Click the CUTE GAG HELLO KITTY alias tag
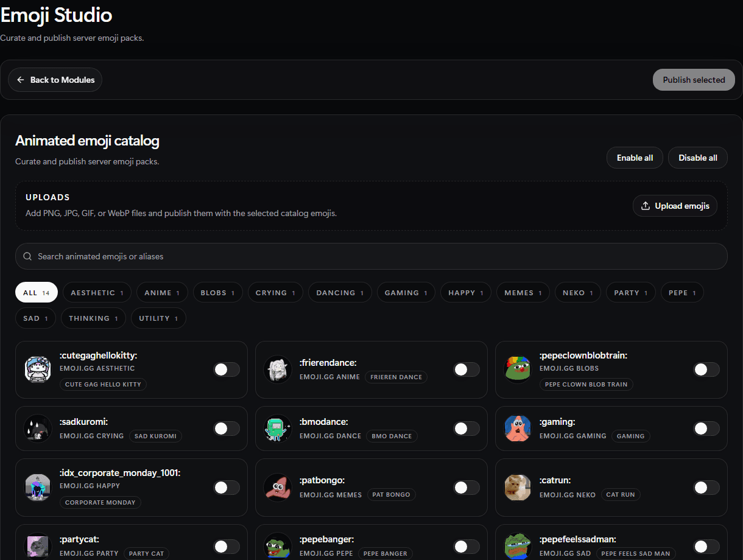The height and width of the screenshot is (560, 743). (103, 385)
